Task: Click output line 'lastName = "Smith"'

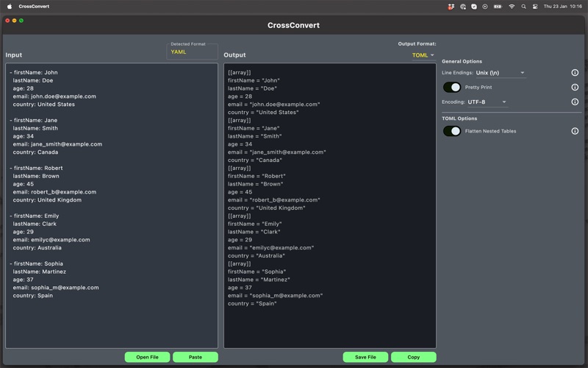Action: [x=255, y=136]
